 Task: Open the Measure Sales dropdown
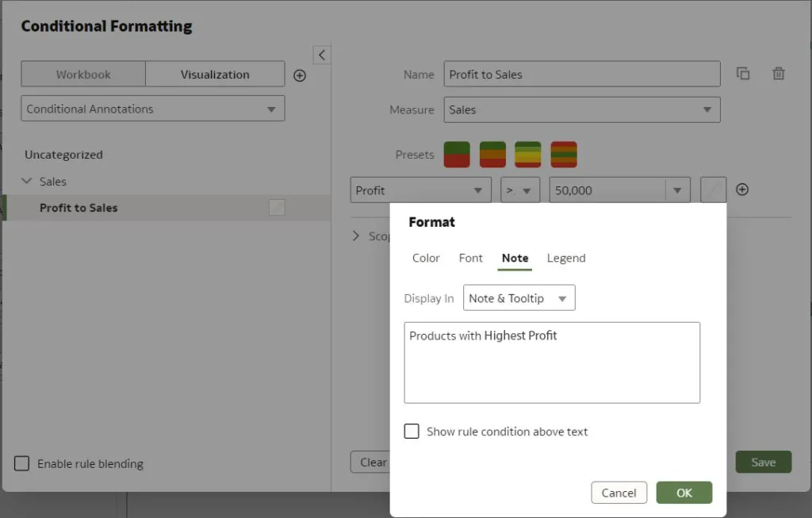(x=581, y=110)
